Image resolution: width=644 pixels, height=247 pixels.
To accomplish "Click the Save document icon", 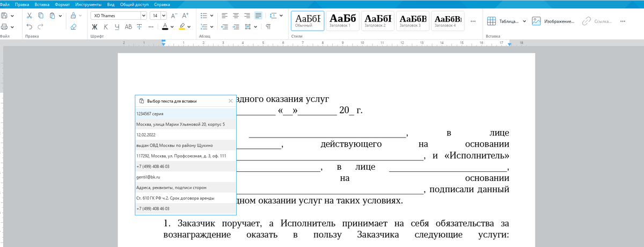I will 5,16.
